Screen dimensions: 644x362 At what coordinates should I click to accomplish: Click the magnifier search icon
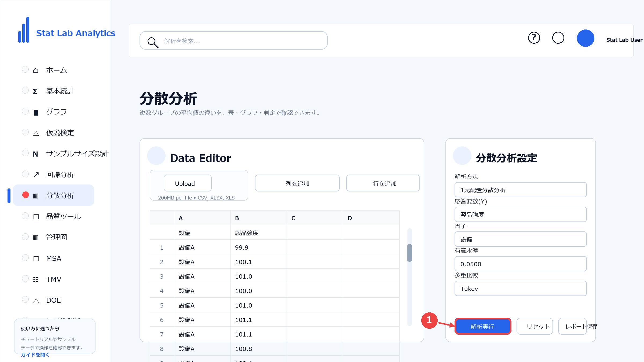point(153,42)
